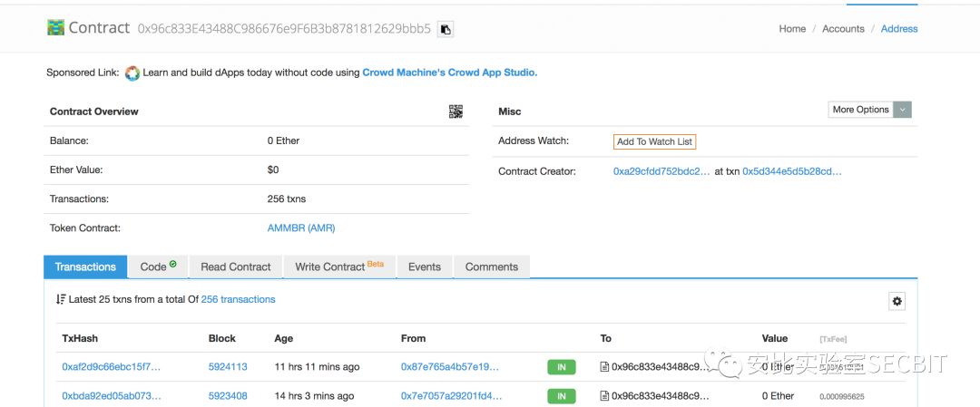980x407 pixels.
Task: Open contract creator address 0xa29cfdd752bdc2
Action: point(661,171)
